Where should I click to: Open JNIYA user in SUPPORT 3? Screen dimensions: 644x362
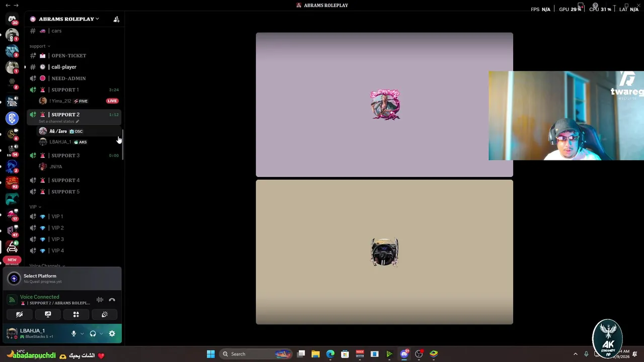point(79,166)
